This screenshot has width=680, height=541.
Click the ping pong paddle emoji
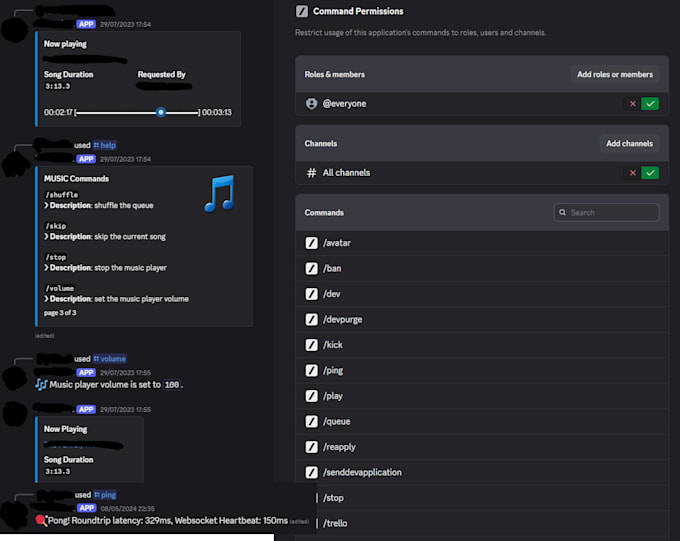coord(42,521)
